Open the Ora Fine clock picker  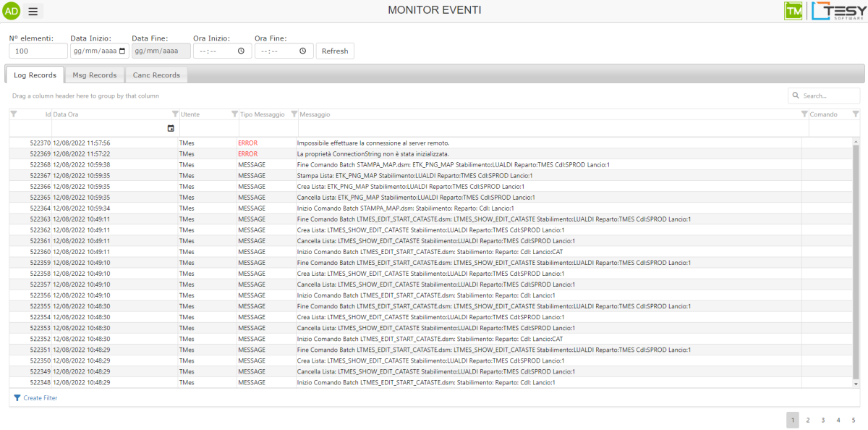(x=302, y=51)
